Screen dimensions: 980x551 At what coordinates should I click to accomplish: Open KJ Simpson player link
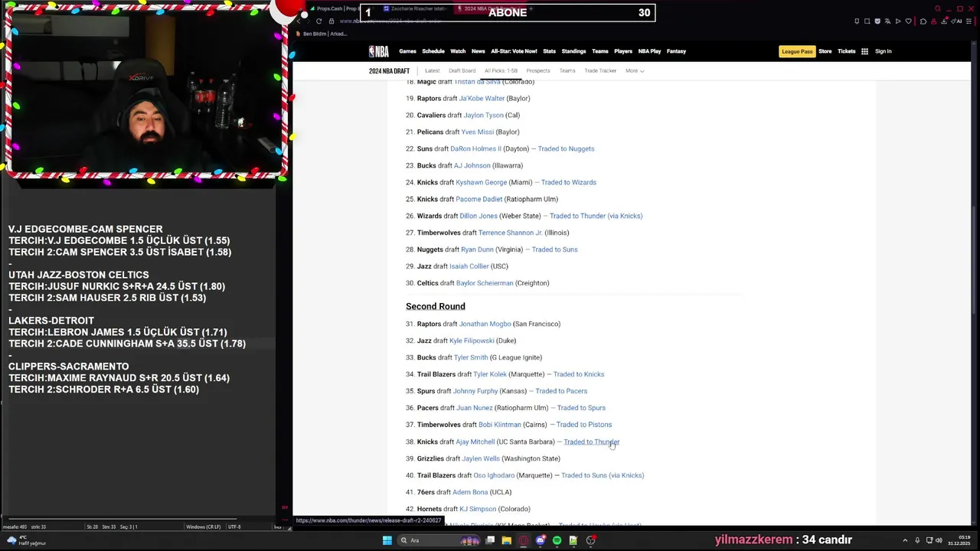click(478, 509)
